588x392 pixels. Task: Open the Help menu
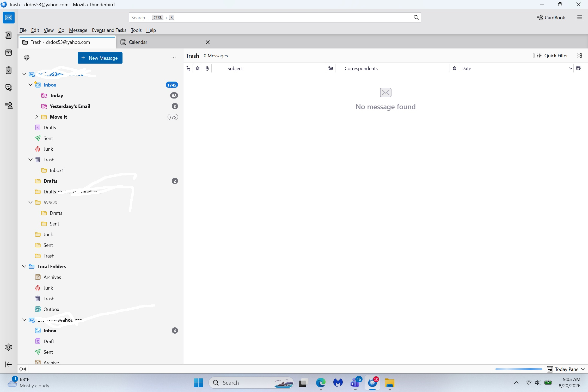(x=151, y=30)
